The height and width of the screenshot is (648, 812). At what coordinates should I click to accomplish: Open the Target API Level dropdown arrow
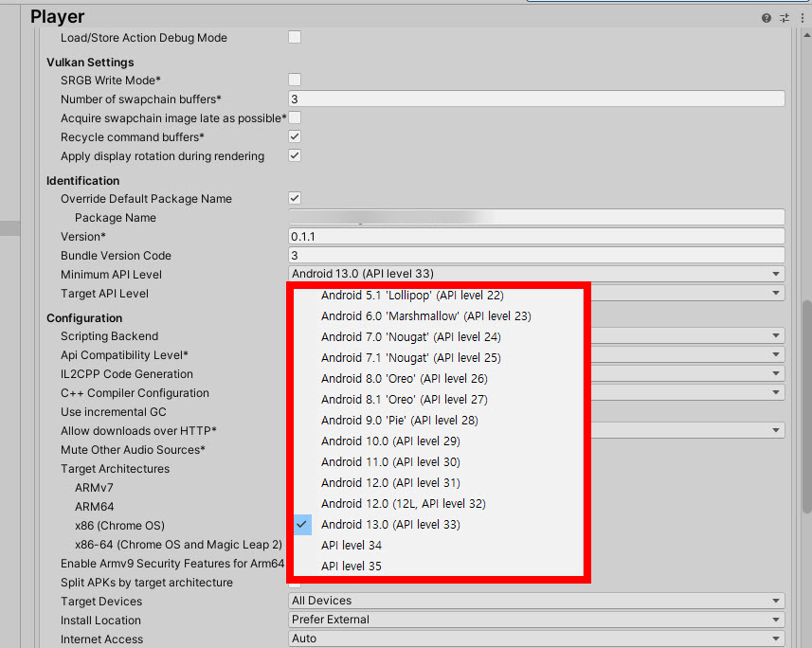point(776,293)
